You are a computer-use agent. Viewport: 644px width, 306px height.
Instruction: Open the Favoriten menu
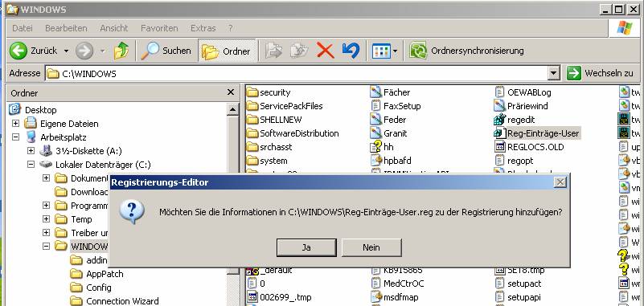click(159, 28)
